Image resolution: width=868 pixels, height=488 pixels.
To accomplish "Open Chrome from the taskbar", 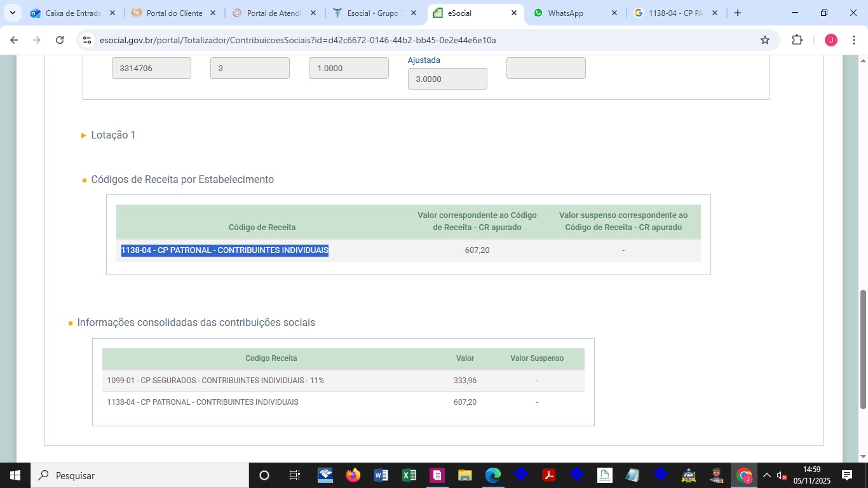I will click(744, 475).
